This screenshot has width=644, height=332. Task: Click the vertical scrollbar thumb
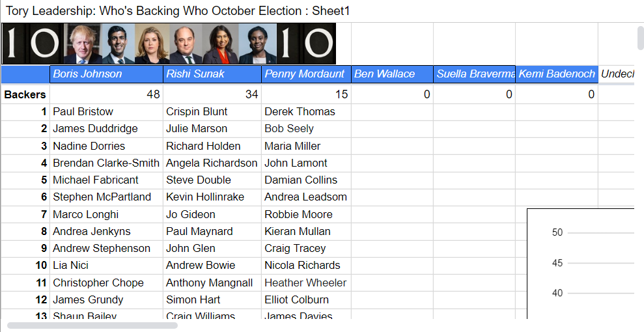coord(640,38)
